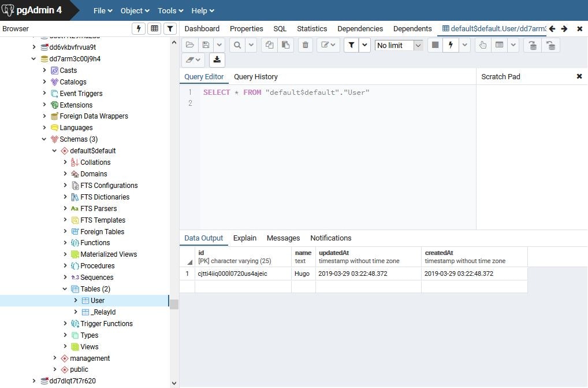
Task: Click the Rollback database icon
Action: tap(550, 45)
